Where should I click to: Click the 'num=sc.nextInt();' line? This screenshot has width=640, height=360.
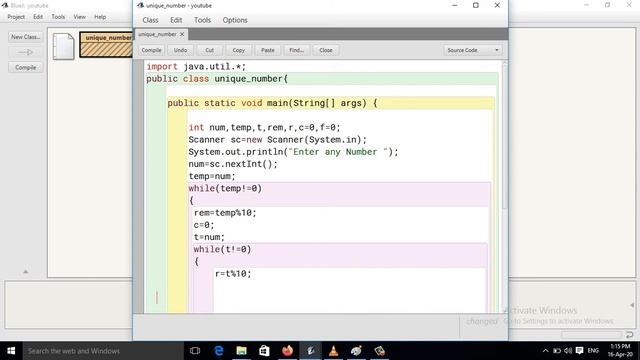click(x=233, y=164)
